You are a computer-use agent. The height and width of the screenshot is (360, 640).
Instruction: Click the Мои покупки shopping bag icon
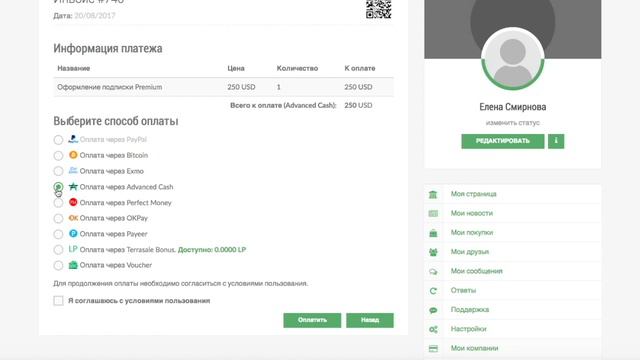(433, 233)
